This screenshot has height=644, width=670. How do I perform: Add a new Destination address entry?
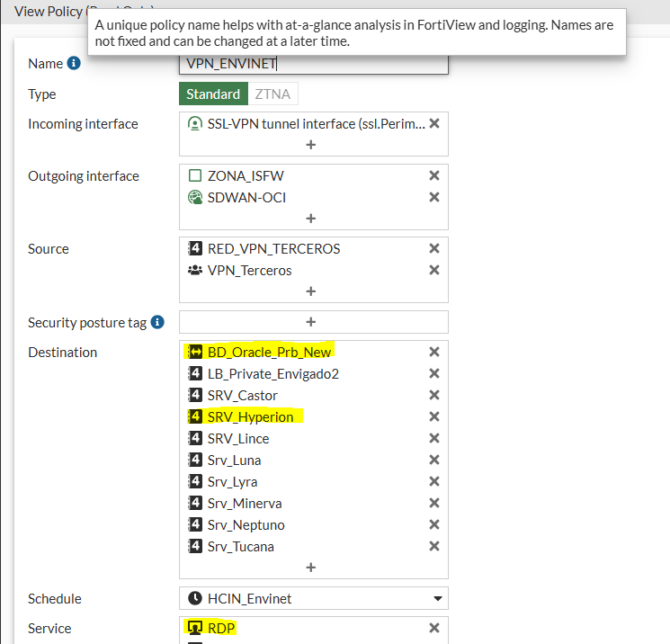click(311, 567)
